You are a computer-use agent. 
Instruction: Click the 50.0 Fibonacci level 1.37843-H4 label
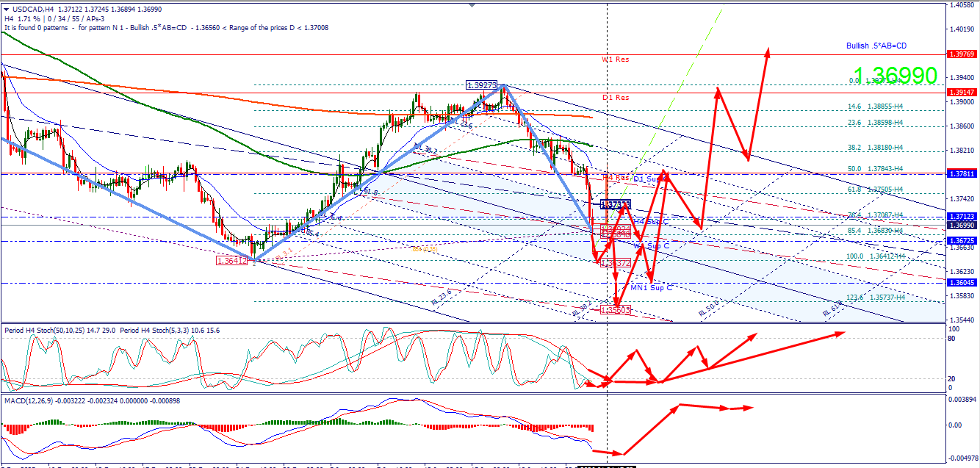875,169
